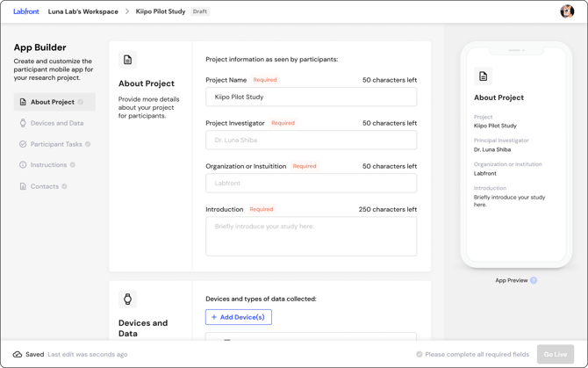Click the App Preview help question icon

534,280
